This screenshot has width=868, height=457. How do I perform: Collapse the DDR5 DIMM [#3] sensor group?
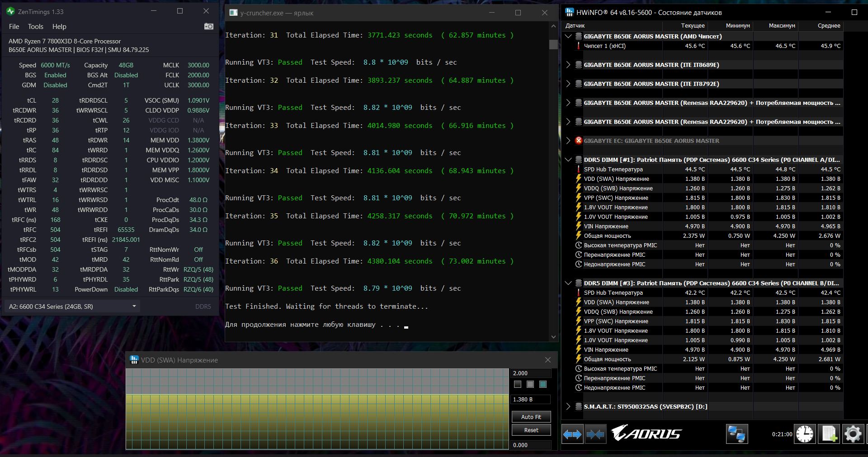click(x=568, y=283)
